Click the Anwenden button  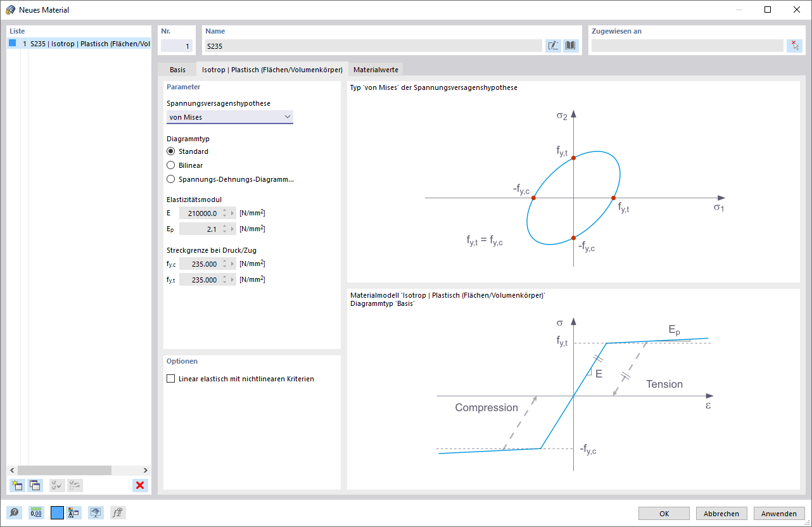tap(779, 514)
